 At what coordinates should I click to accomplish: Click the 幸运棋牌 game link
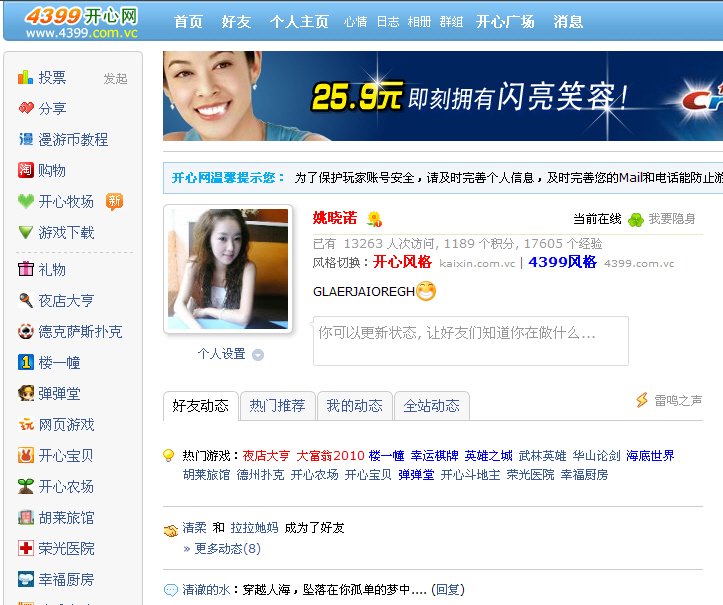[x=435, y=456]
